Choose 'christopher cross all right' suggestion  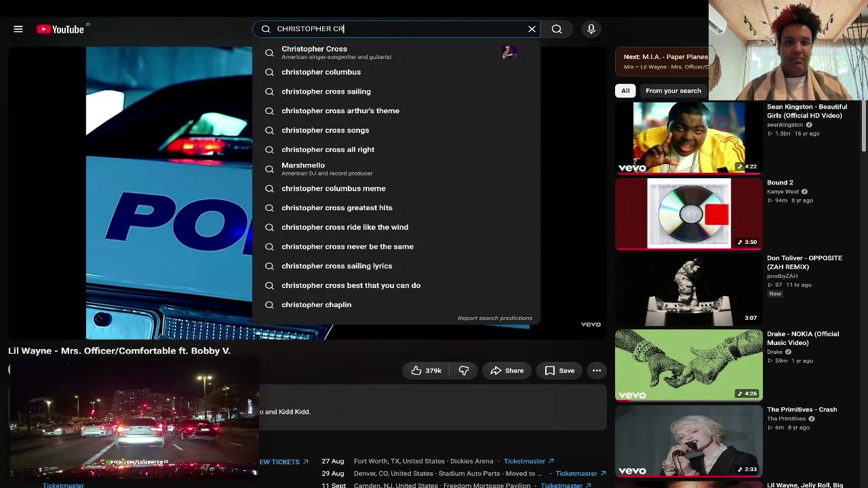396,150
